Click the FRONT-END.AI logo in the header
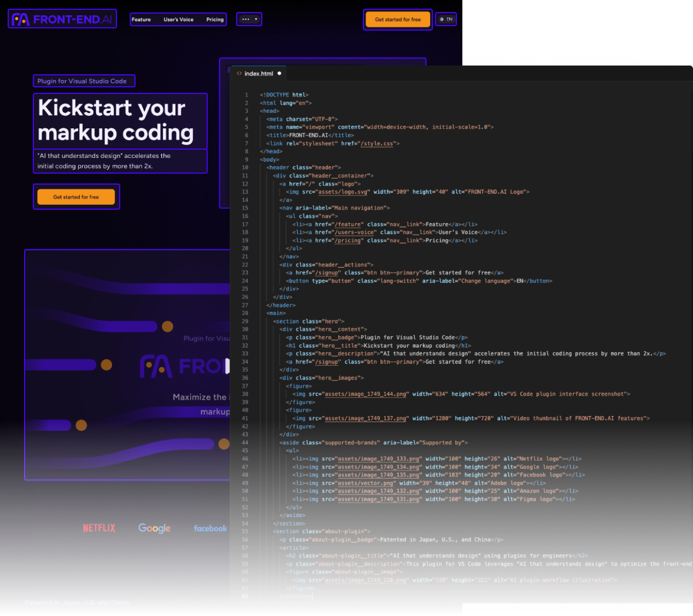 click(x=62, y=20)
